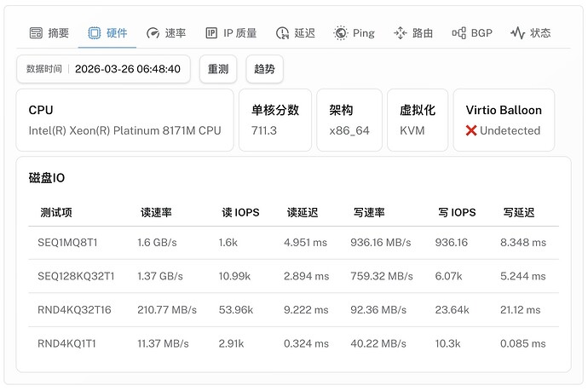Click the RND4KQ1T1 test row name
The image size is (588, 391).
[66, 344]
